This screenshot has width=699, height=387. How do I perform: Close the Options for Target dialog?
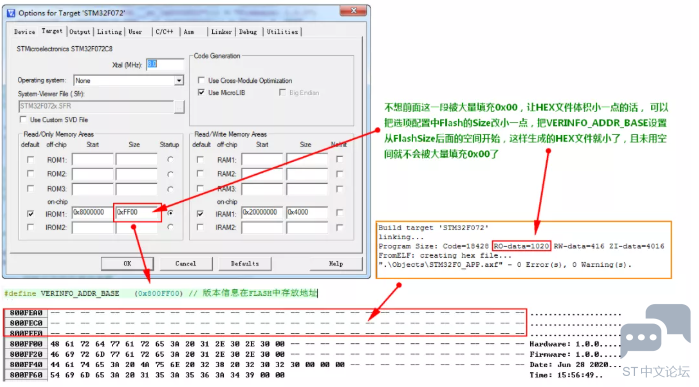pyautogui.click(x=353, y=11)
